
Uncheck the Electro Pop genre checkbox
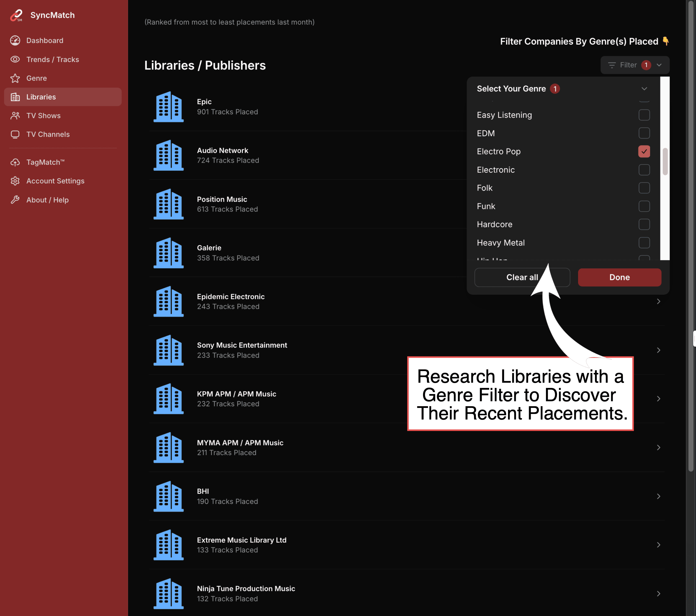[644, 151]
